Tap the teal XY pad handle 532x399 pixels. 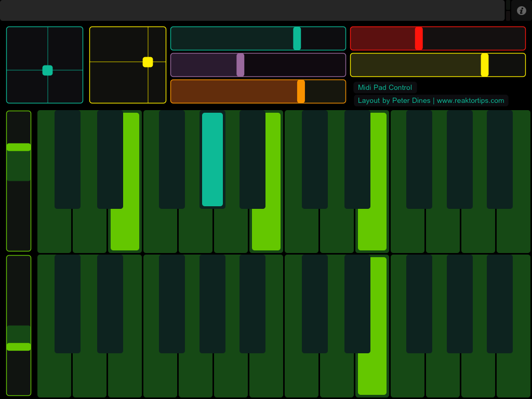[x=47, y=70]
